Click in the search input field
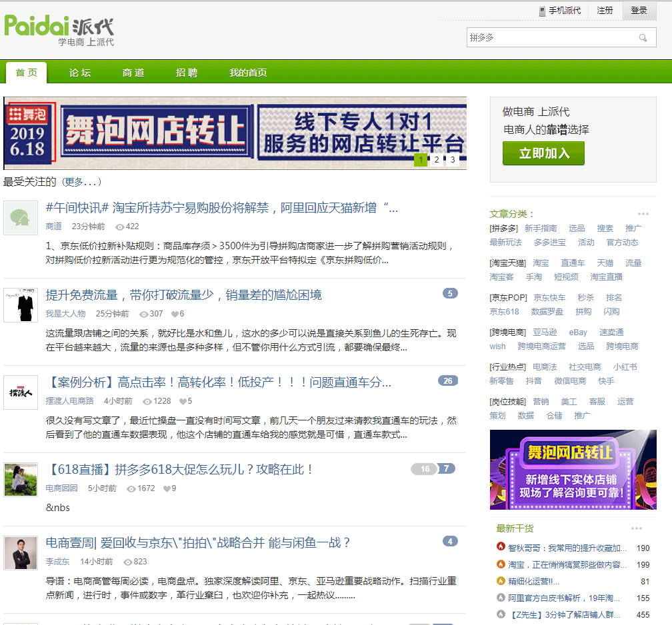The height and width of the screenshot is (625, 672). (x=550, y=38)
